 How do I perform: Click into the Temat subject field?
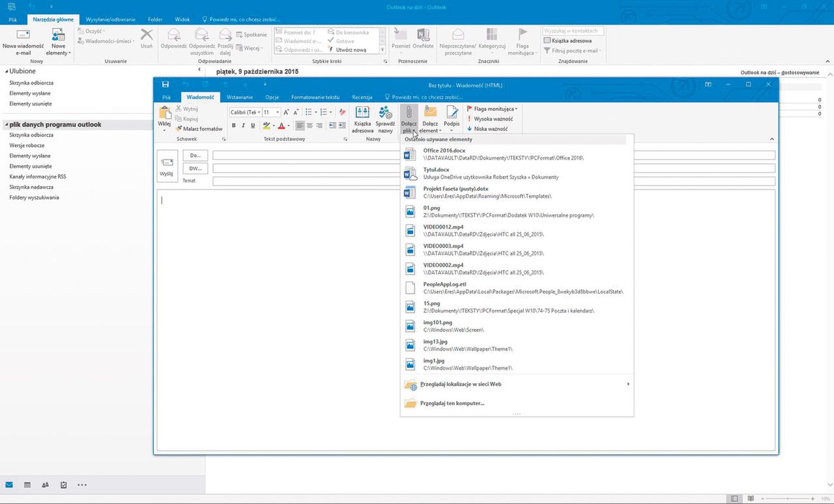(494, 181)
